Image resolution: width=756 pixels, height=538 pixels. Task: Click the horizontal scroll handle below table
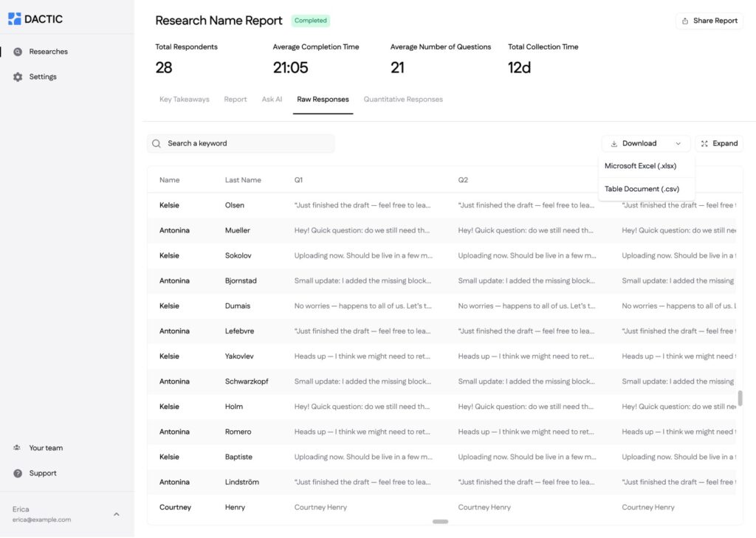[x=440, y=522]
